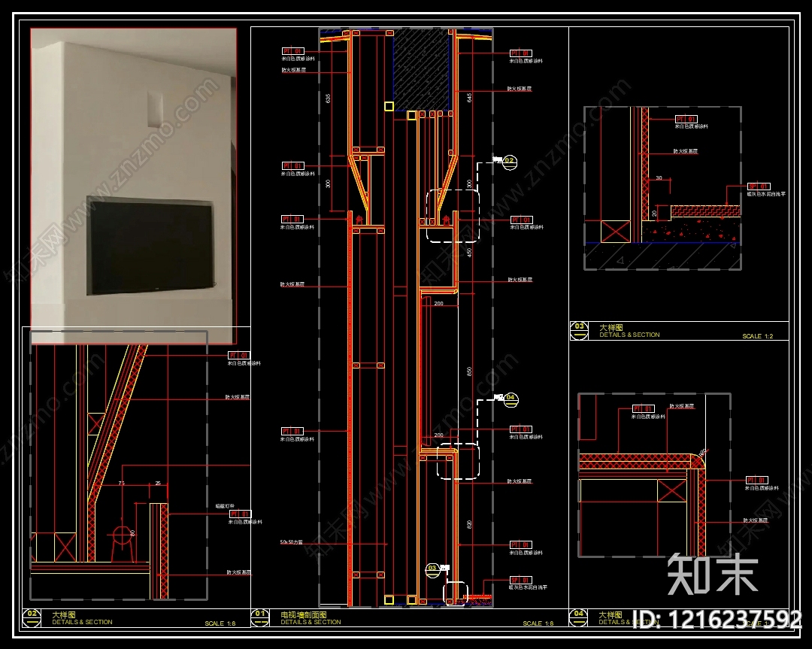
Task: Click title number bubble 03 beside SCALE 1:2 block
Action: coord(579,330)
